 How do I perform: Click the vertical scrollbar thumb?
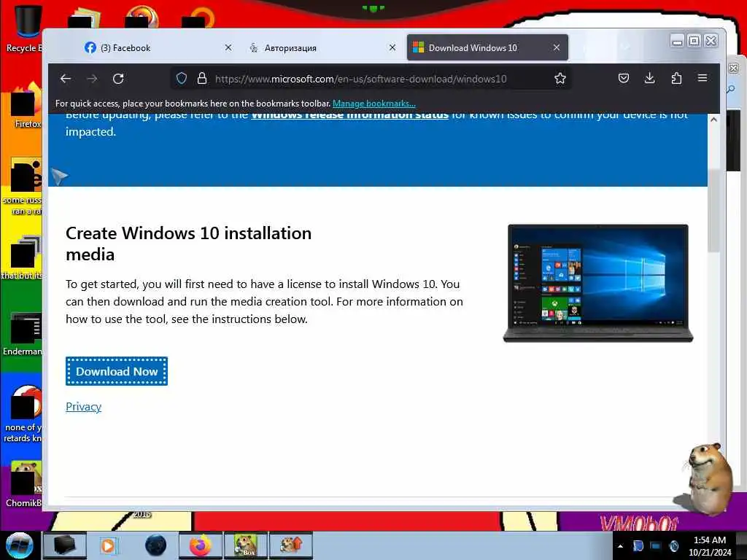(713, 209)
